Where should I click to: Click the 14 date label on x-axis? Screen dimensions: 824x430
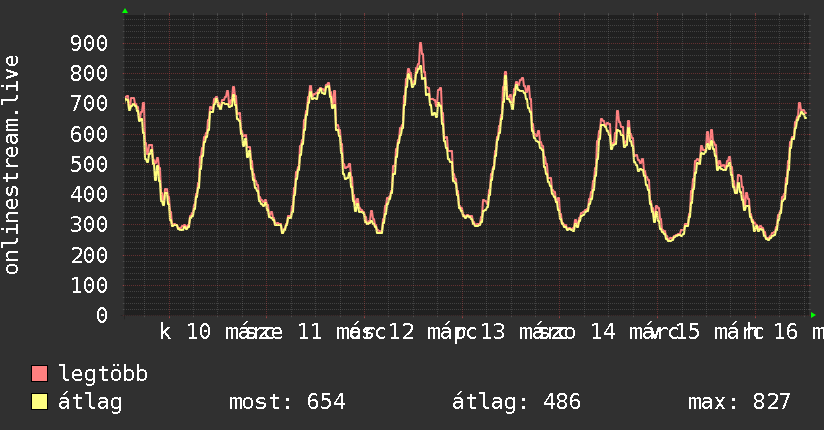tap(603, 332)
